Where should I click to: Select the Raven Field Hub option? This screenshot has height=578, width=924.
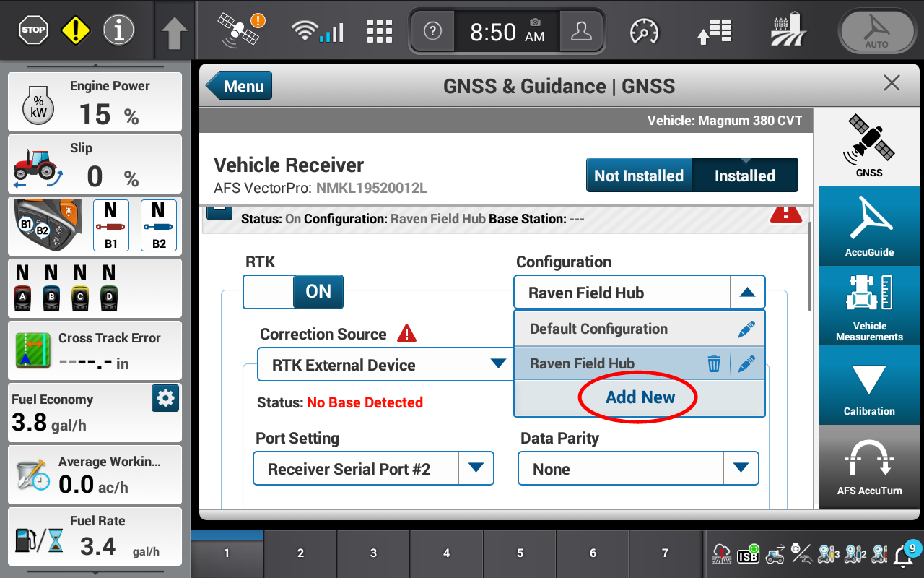click(640, 363)
